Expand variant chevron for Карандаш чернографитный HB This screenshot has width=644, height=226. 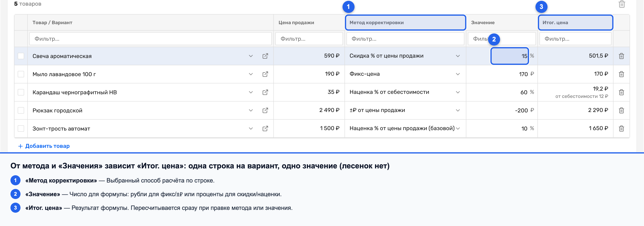click(x=251, y=92)
